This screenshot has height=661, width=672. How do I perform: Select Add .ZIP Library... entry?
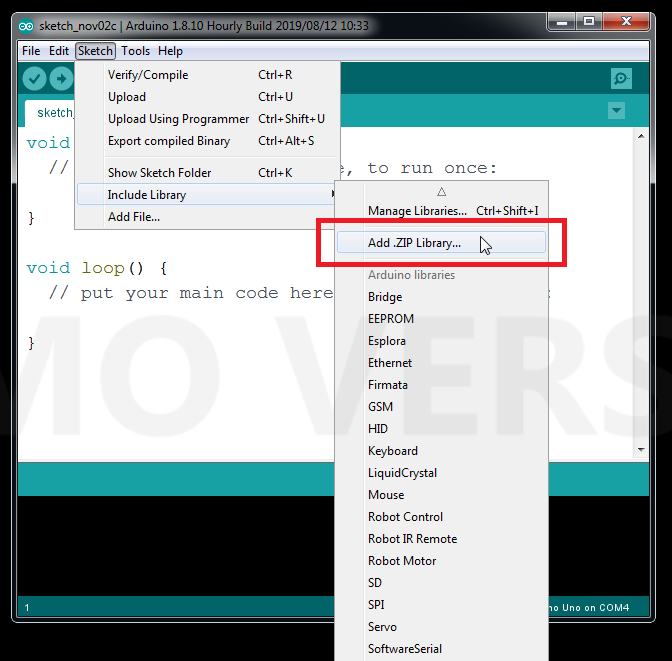pyautogui.click(x=441, y=243)
